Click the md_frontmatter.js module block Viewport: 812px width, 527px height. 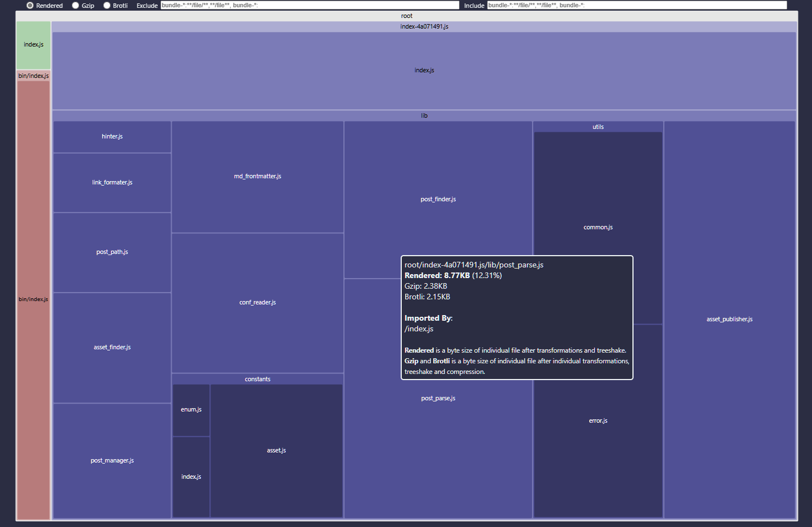[257, 175]
